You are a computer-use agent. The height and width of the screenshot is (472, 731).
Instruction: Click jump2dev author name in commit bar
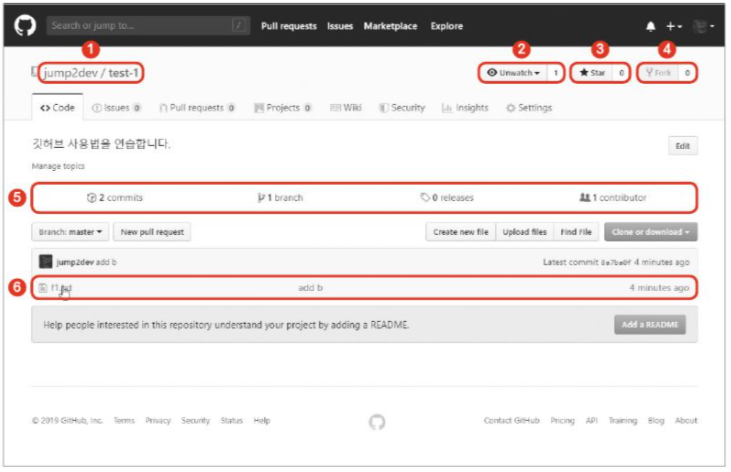coord(75,262)
